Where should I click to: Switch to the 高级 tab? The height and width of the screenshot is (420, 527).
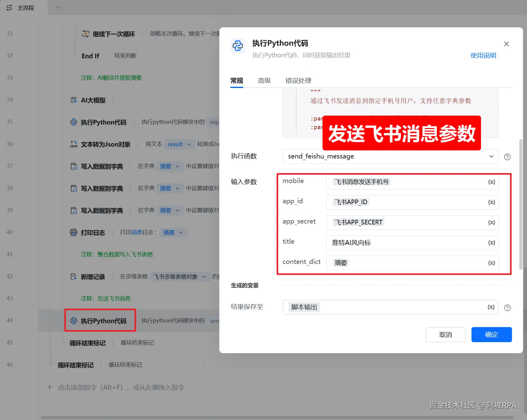[x=264, y=81]
